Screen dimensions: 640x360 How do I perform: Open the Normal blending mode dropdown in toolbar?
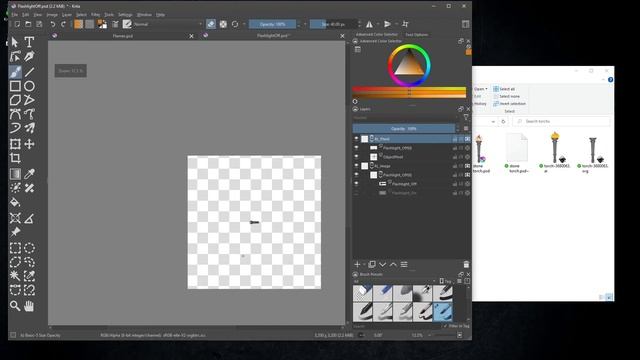click(168, 24)
